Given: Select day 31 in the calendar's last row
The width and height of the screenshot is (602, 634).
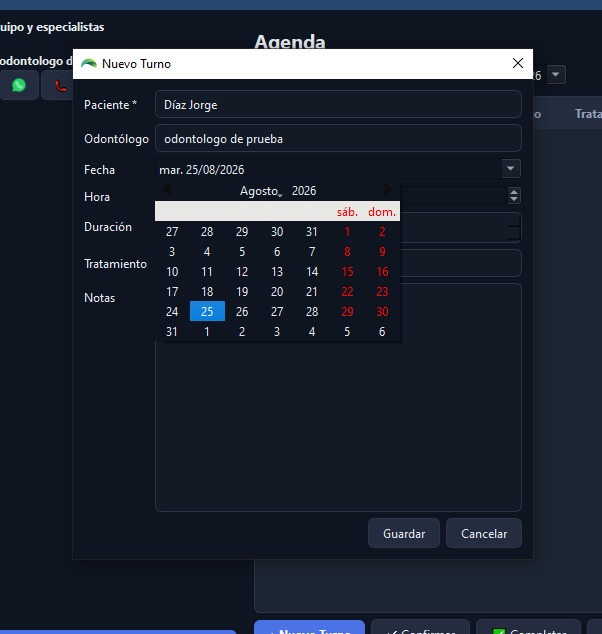Looking at the screenshot, I should pos(172,332).
